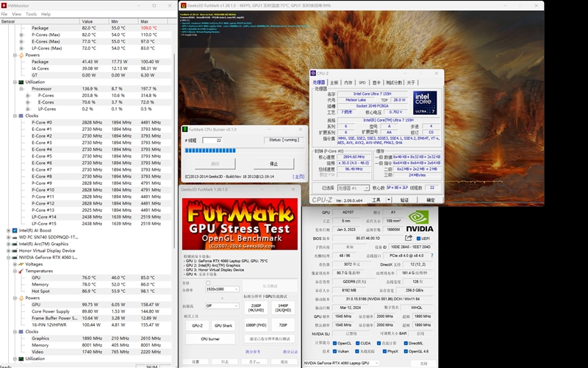This screenshot has height=368, width=588.
Task: Open the 1920x1080 resolution dropdown
Action: [222, 289]
